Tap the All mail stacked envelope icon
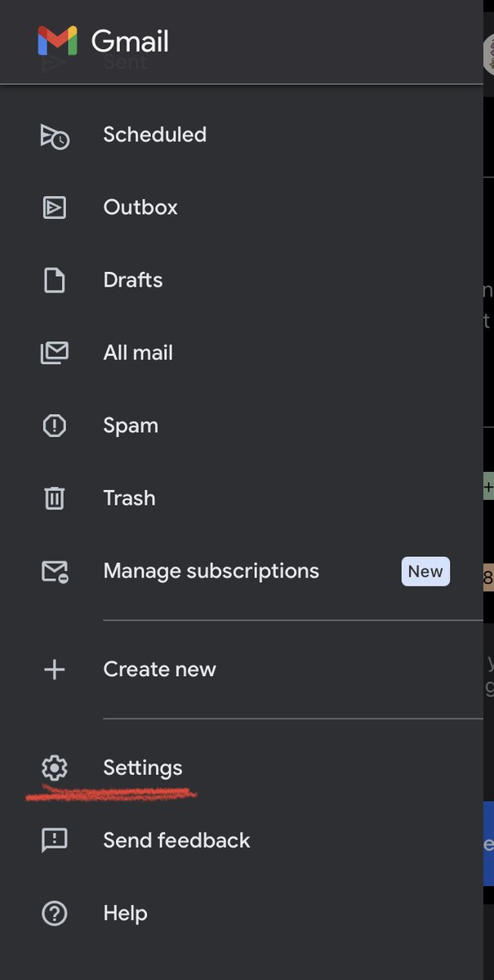The width and height of the screenshot is (494, 980). (x=55, y=354)
